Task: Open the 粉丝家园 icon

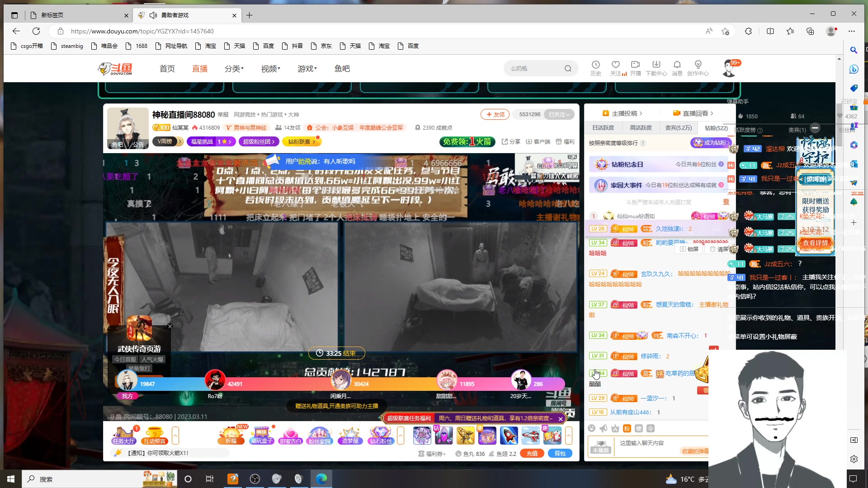Action: tap(320, 436)
